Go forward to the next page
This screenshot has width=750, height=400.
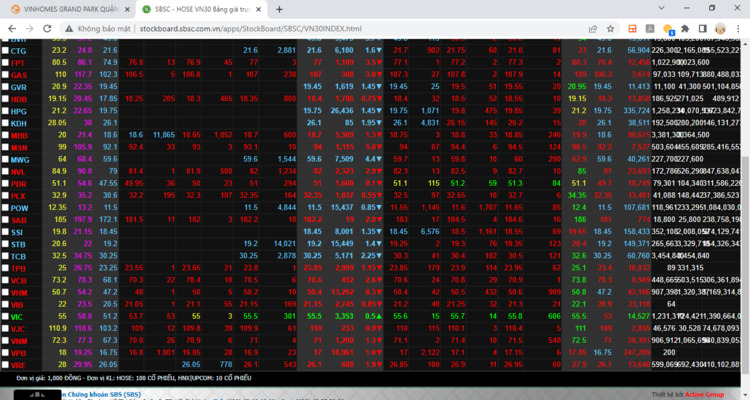(x=30, y=29)
